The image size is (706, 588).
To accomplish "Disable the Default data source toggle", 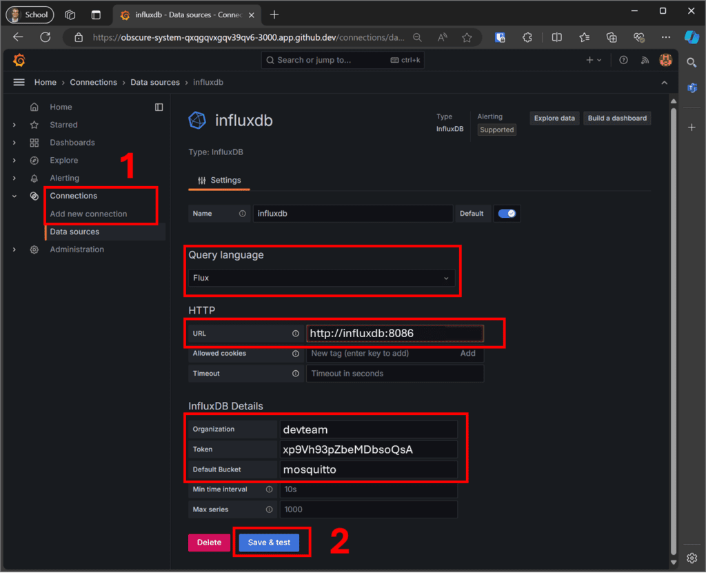I will (507, 213).
